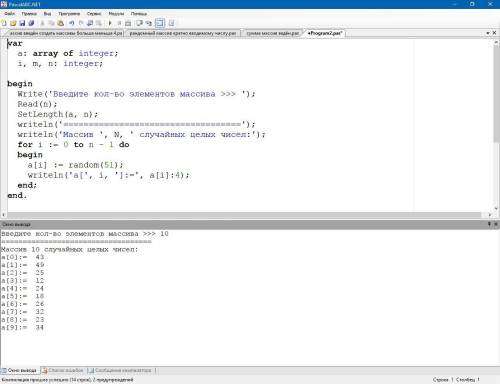
Task: Switch to the Program2.pas tab
Action: tap(325, 33)
